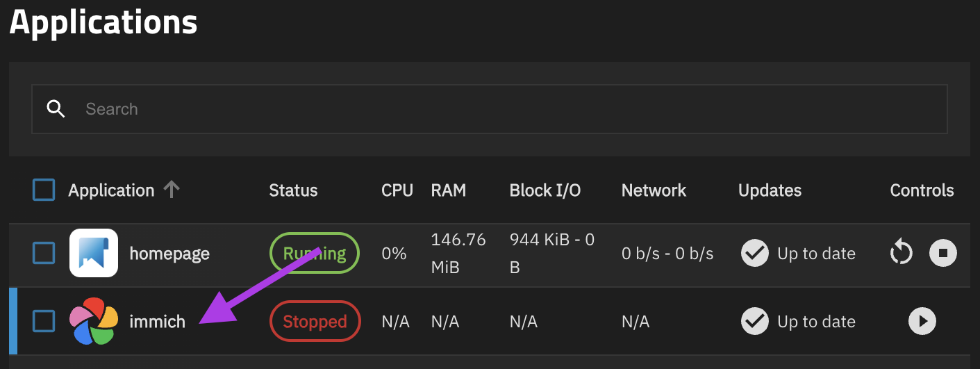Sort by the Updates column header
Image resolution: width=980 pixels, height=369 pixels.
770,190
